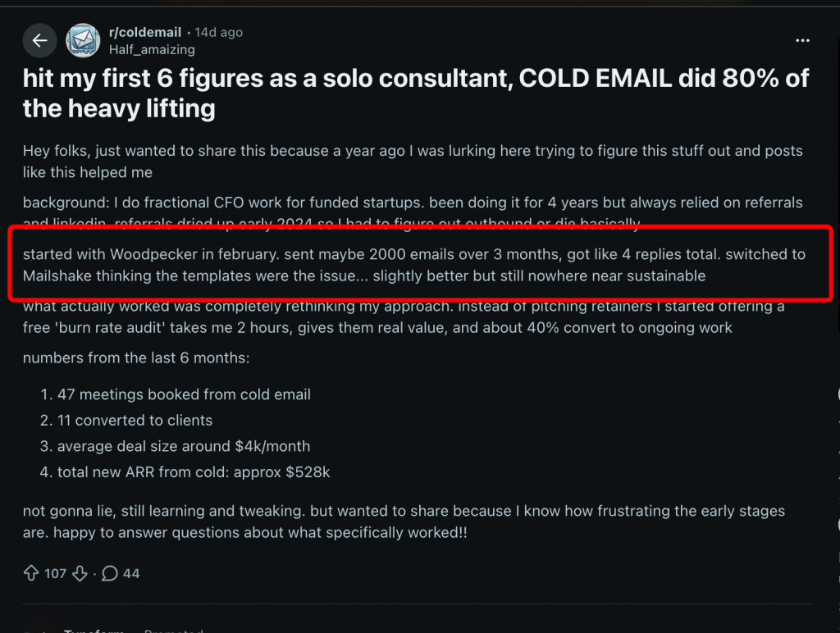
Task: Toggle the upvote on the post
Action: pos(32,573)
